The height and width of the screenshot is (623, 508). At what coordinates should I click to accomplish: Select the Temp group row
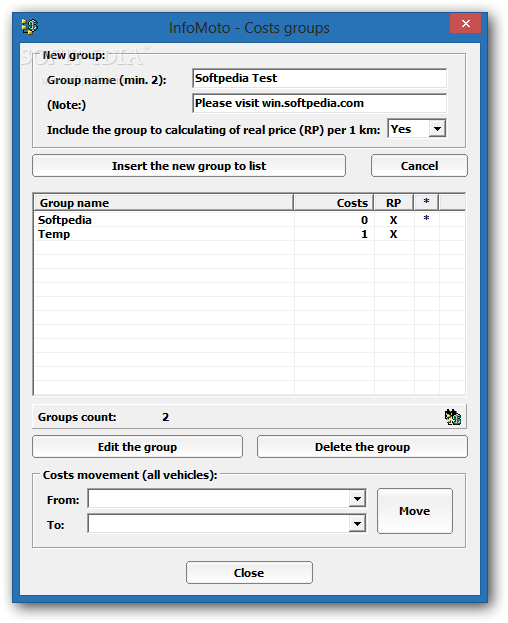tap(249, 234)
